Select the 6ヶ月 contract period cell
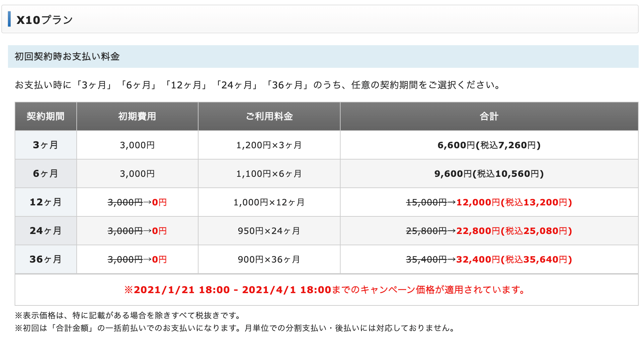The image size is (644, 339). coord(46,173)
